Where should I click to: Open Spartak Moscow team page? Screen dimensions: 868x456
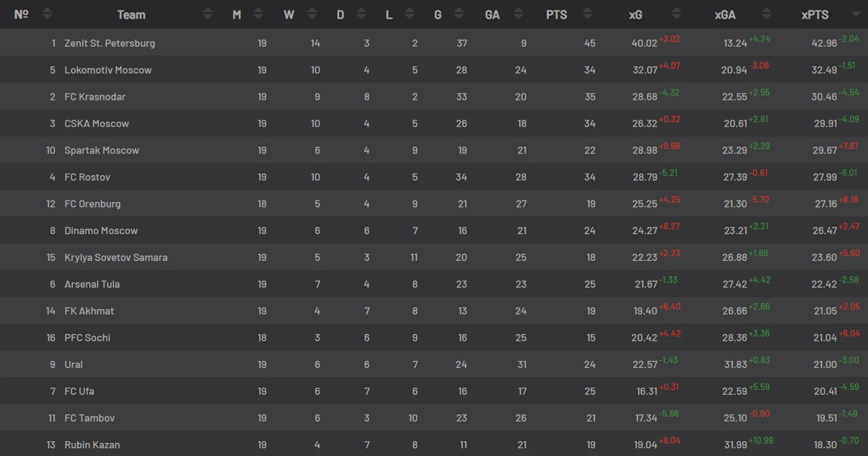[x=102, y=150]
